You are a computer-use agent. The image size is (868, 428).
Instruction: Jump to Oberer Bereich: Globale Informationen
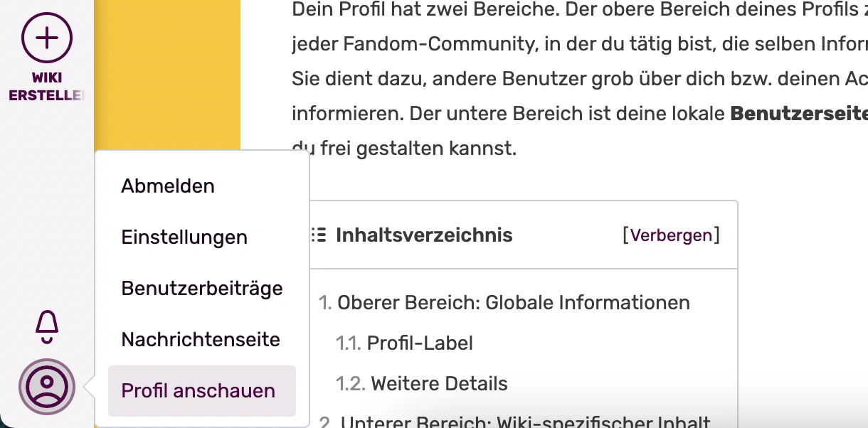coord(513,303)
